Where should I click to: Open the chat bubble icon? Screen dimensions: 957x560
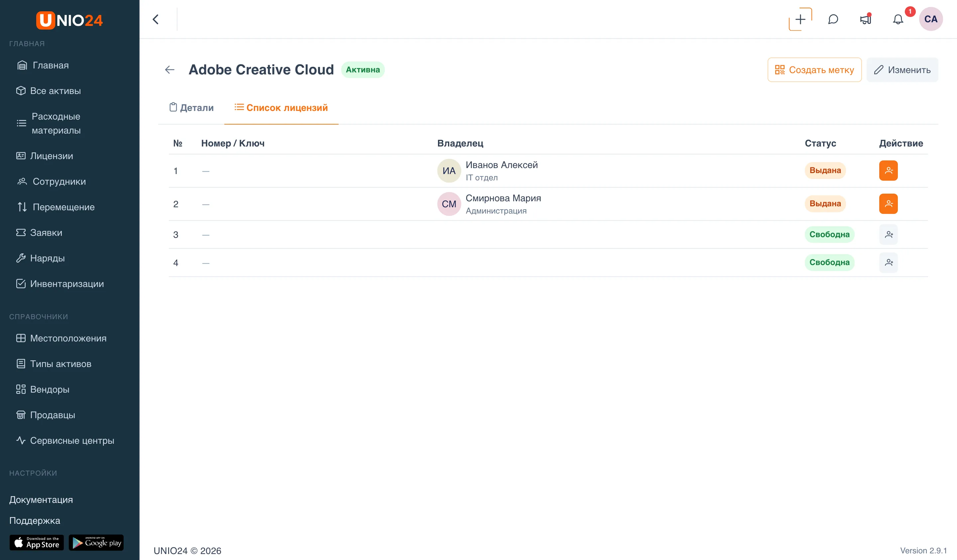833,19
